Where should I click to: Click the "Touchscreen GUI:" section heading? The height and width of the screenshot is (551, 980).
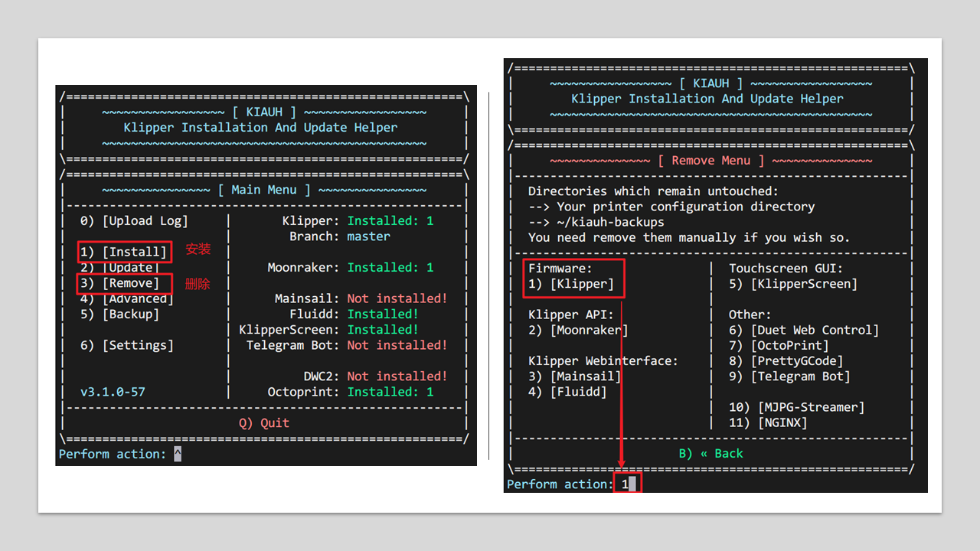[786, 269]
